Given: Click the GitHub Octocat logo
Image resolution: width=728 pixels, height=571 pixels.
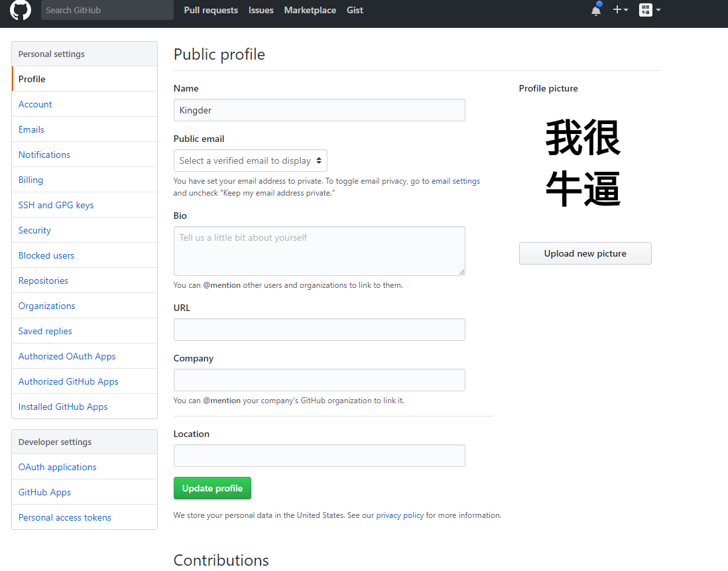Looking at the screenshot, I should click(x=21, y=10).
